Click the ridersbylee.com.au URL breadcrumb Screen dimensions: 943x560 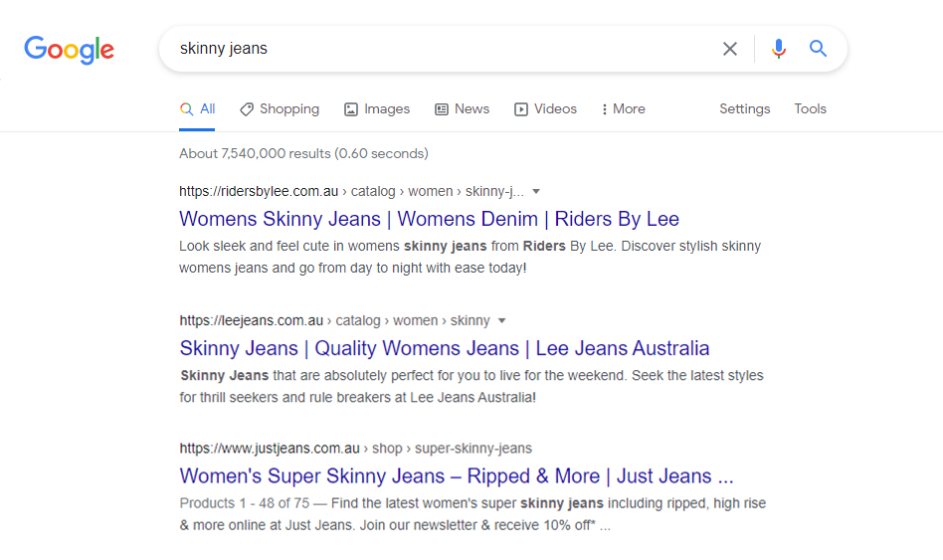pyautogui.click(x=351, y=191)
